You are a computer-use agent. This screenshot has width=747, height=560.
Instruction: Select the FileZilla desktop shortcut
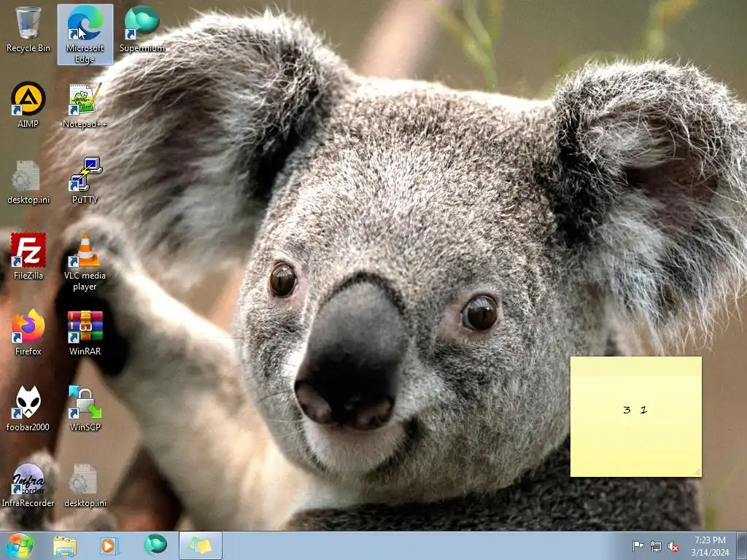[x=28, y=257]
